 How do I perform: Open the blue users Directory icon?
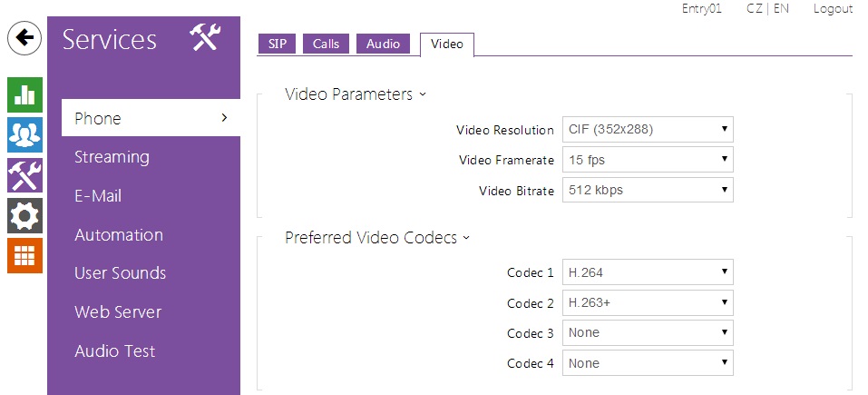(24, 134)
